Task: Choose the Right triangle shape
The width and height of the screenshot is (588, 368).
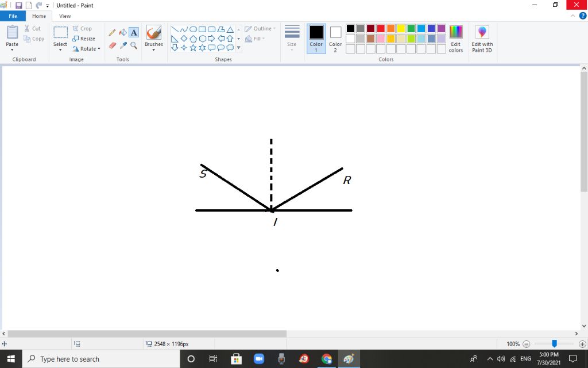Action: point(175,39)
